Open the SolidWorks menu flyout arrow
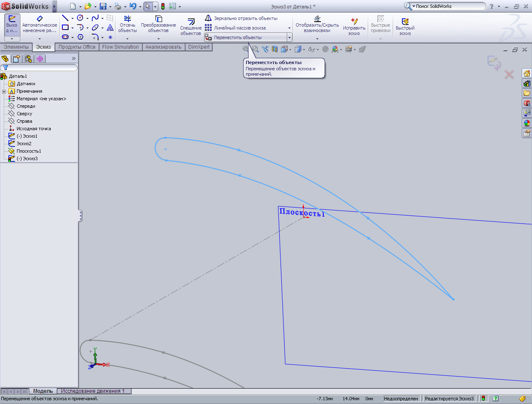 click(x=54, y=6)
